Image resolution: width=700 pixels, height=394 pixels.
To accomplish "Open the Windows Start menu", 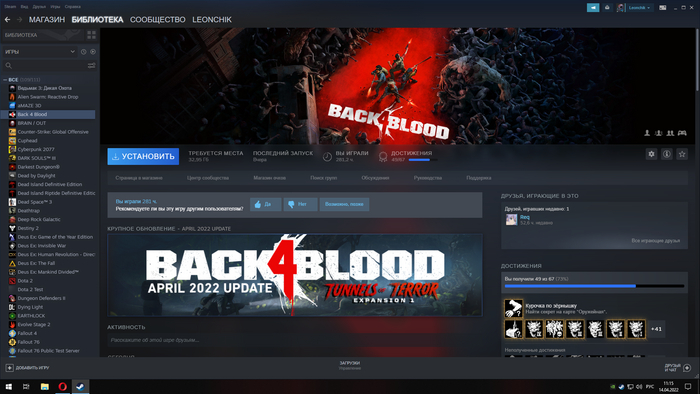I will pyautogui.click(x=8, y=386).
